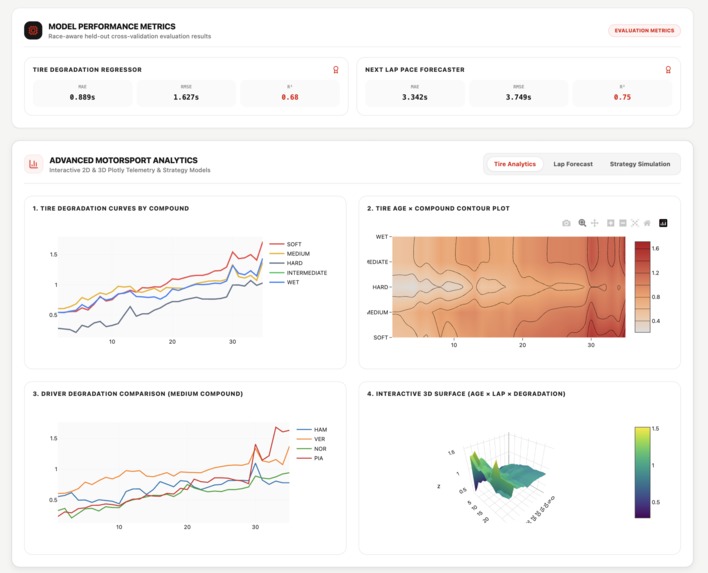Click the Plotly Telemetry & Strategy Models subtitle
The width and height of the screenshot is (708, 573).
click(130, 170)
